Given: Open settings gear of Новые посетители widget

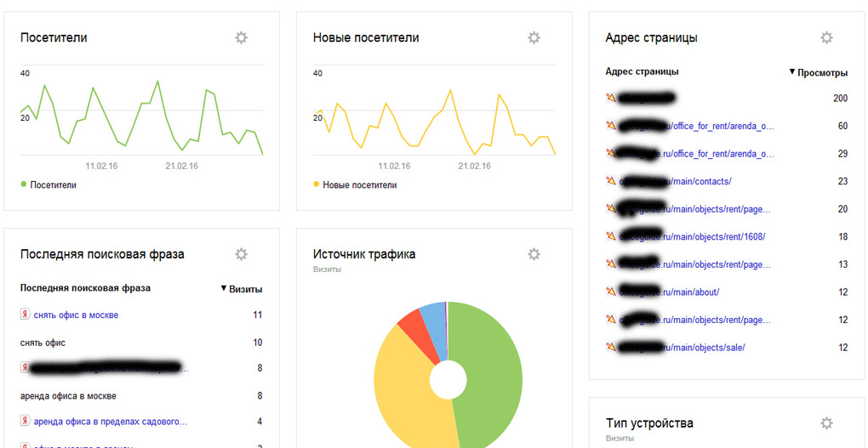Looking at the screenshot, I should point(534,37).
